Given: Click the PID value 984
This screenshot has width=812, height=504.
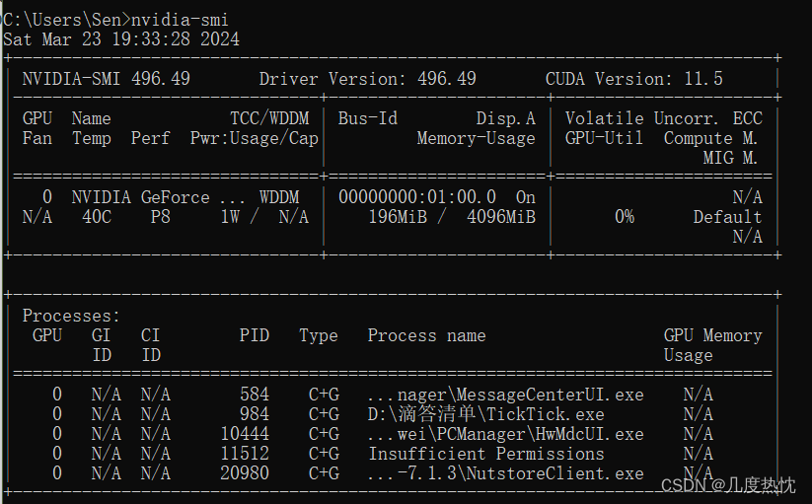Looking at the screenshot, I should (x=255, y=414).
